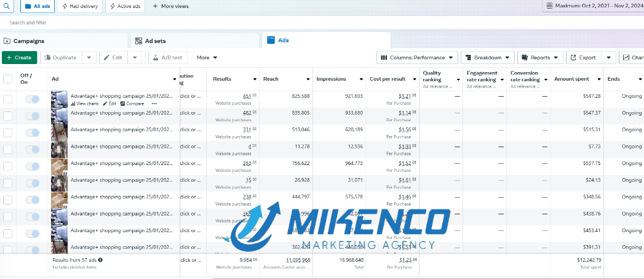
Task: Open thumbnail of the 353-results ad
Action: 59,166
